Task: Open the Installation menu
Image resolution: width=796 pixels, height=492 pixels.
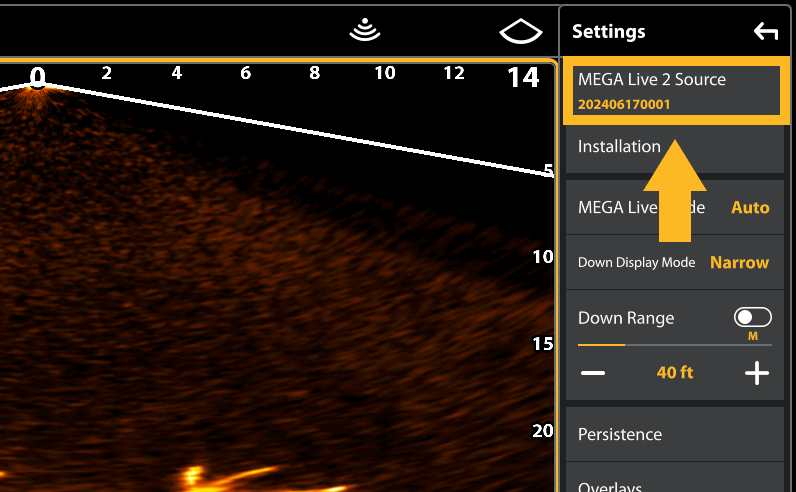Action: [675, 147]
